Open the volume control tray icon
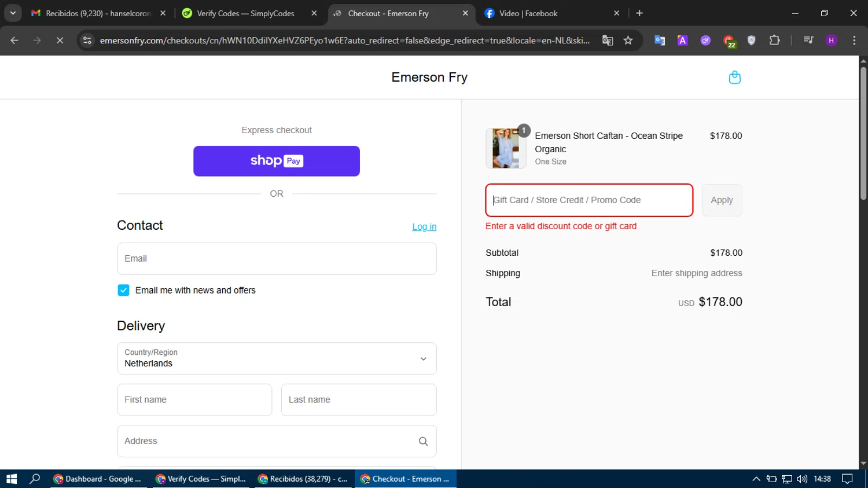Viewport: 868px width, 488px height. 802,479
